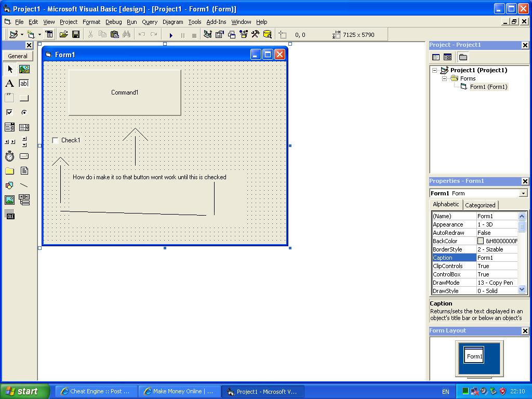This screenshot has width=532, height=399.
Task: Collapse the Project1 root tree node
Action: point(435,70)
